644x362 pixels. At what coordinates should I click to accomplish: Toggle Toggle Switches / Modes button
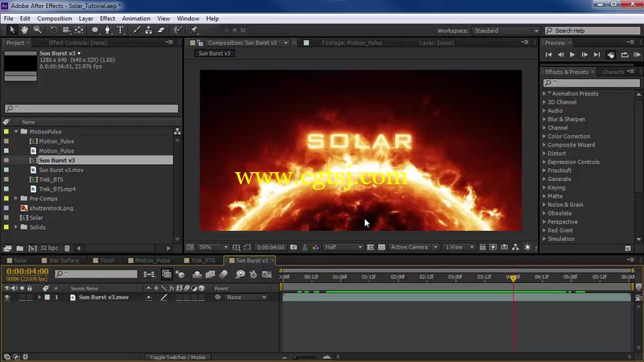(177, 357)
